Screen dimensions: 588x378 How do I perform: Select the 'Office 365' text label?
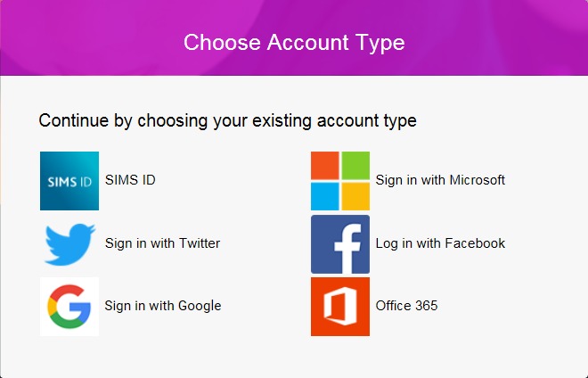(406, 306)
